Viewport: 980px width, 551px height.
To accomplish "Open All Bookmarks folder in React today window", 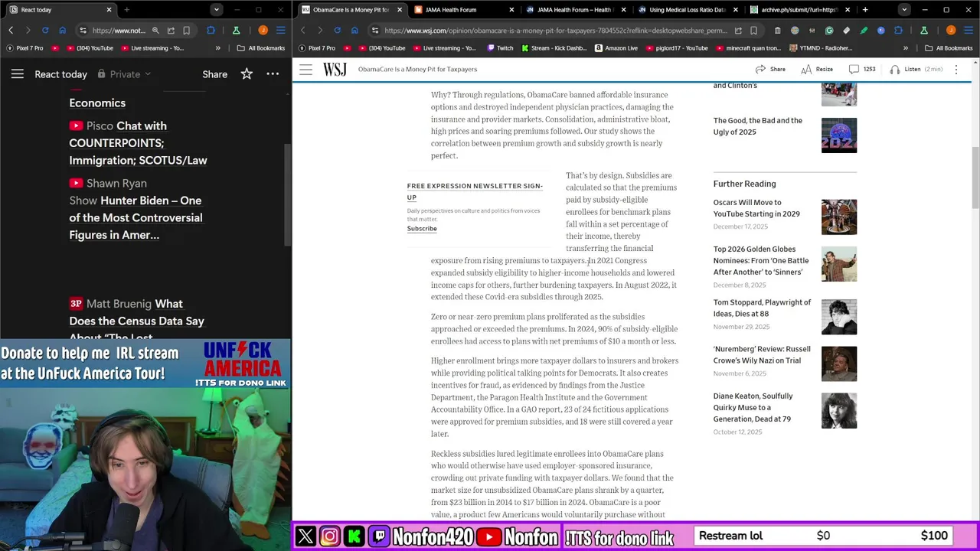I will [x=261, y=47].
